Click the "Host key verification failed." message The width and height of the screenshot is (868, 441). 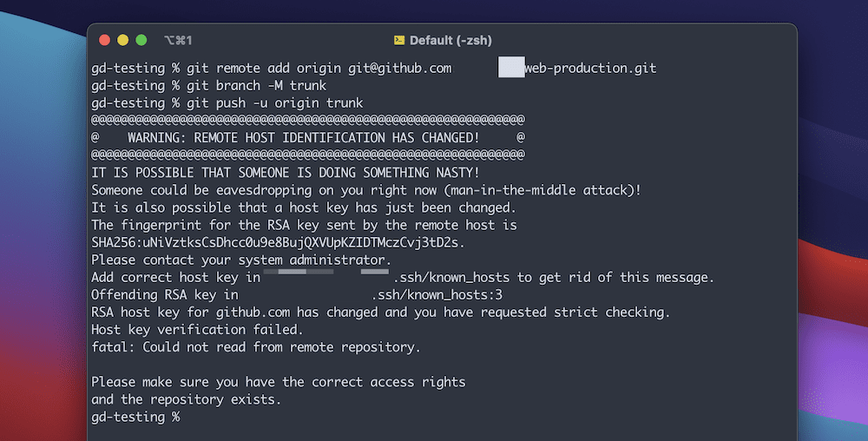point(197,329)
